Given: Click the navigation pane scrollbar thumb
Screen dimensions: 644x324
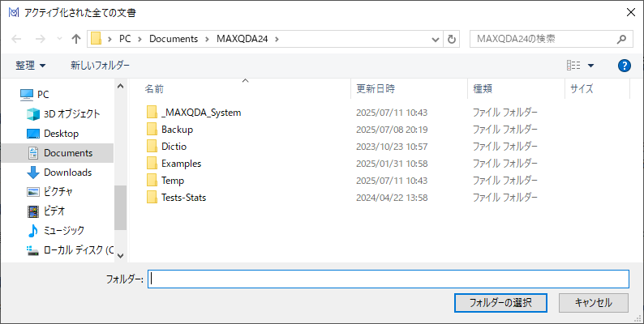Looking at the screenshot, I should pos(120,207).
